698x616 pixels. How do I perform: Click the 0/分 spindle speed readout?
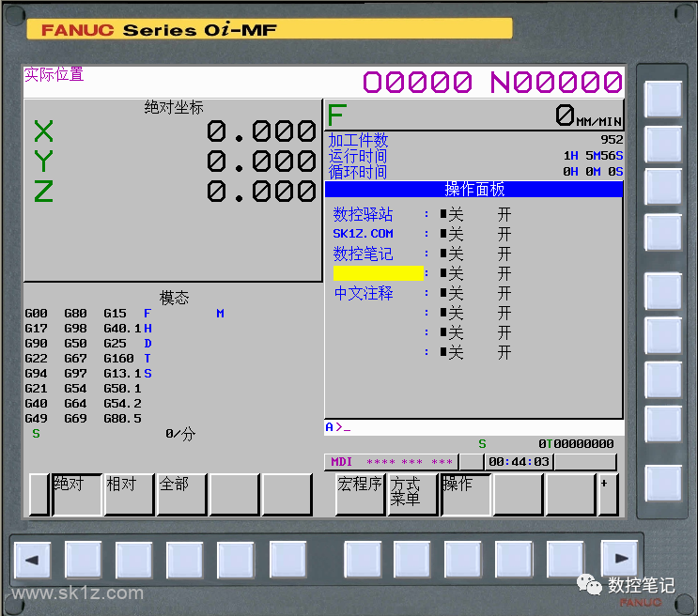click(180, 434)
